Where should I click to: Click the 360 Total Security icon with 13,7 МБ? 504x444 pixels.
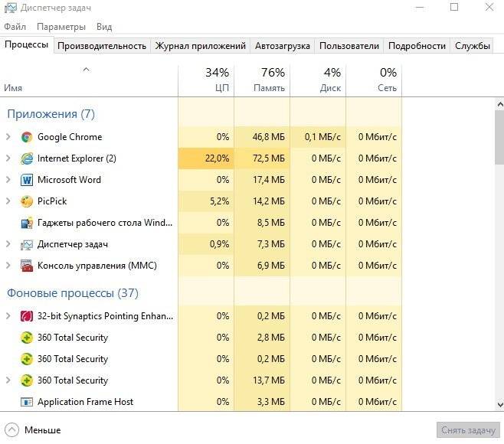27,380
